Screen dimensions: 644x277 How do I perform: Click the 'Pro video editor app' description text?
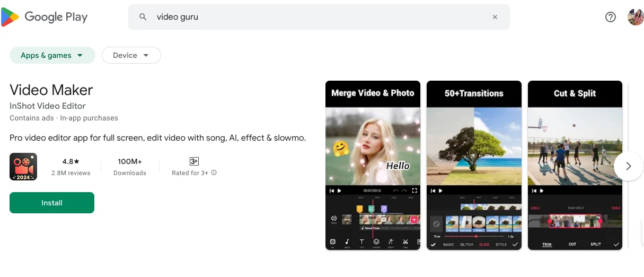coord(158,138)
